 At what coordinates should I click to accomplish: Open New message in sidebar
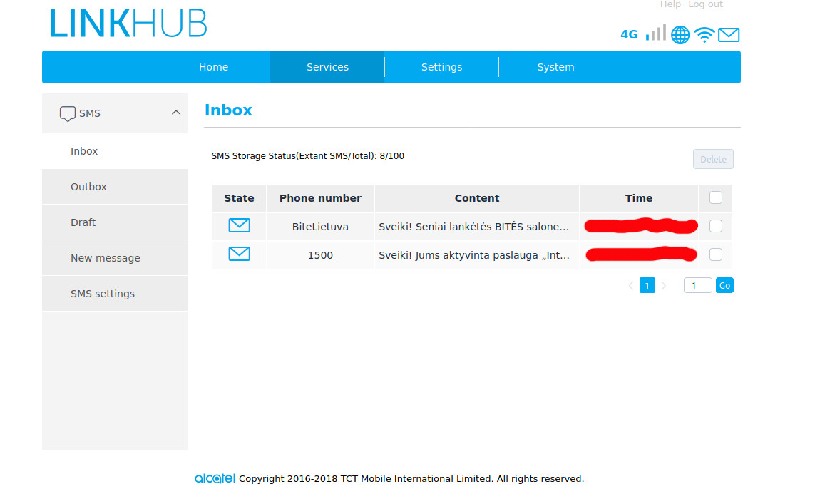point(115,258)
